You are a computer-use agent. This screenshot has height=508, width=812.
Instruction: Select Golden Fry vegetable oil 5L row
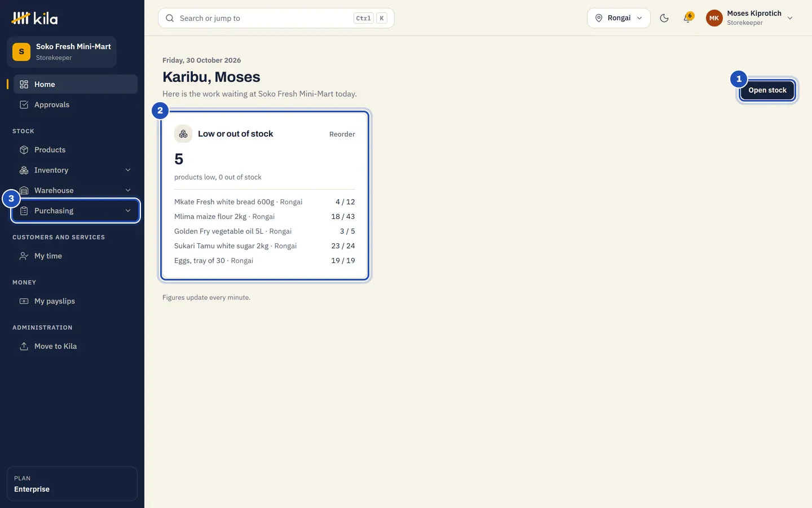[x=264, y=231]
